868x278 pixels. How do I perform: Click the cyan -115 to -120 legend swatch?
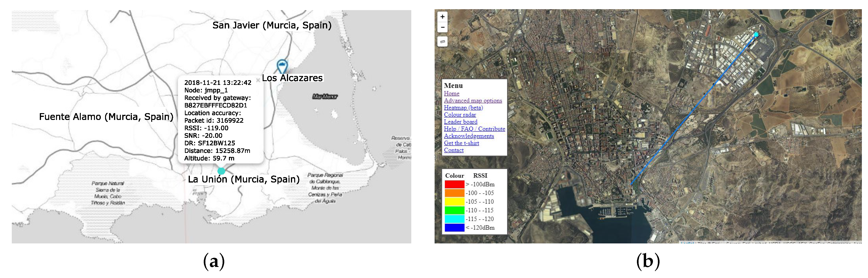click(454, 219)
